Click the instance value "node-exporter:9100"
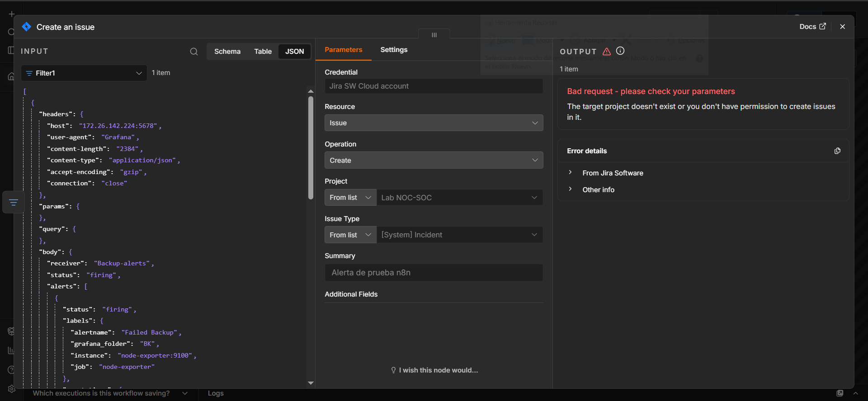 pyautogui.click(x=155, y=356)
